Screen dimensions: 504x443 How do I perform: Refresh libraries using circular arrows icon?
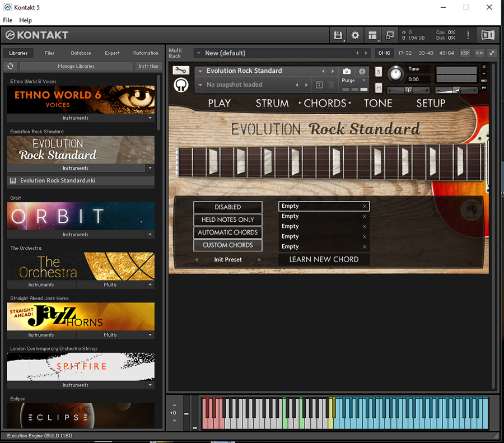tap(10, 66)
